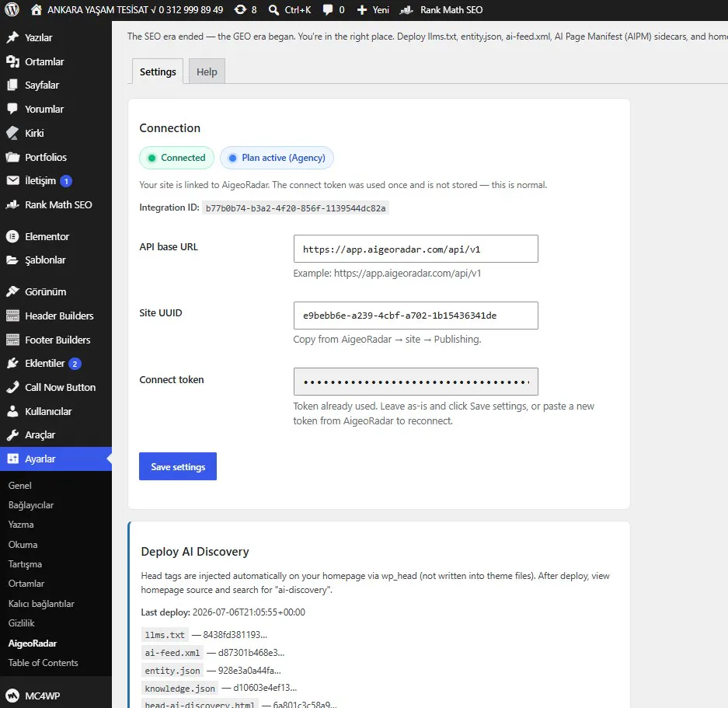
Task: Click site title ANKARA YAŞAM TESİSAT link
Action: tap(135, 10)
